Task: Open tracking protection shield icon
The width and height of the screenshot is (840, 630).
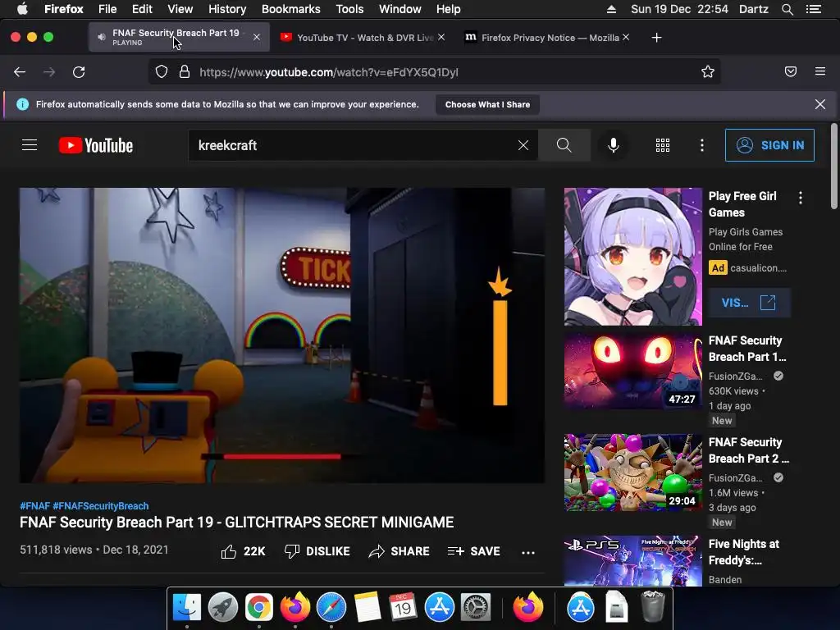Action: tap(162, 72)
